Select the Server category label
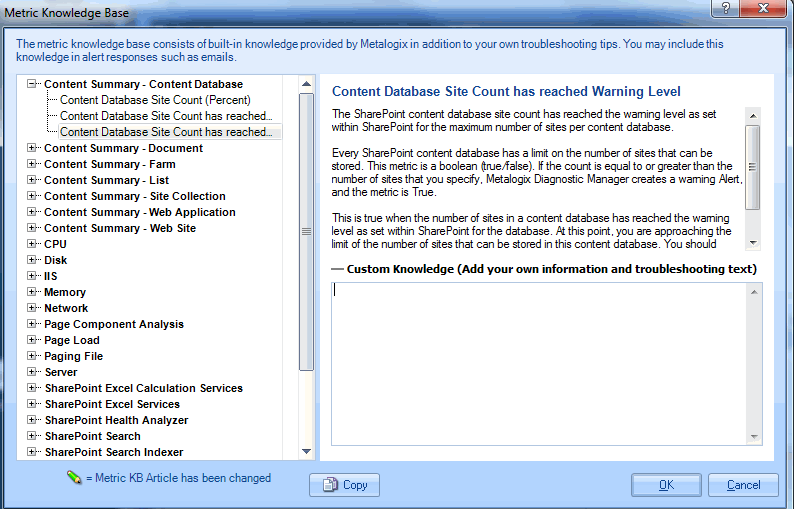Screen dimensions: 794x509 click(x=61, y=372)
